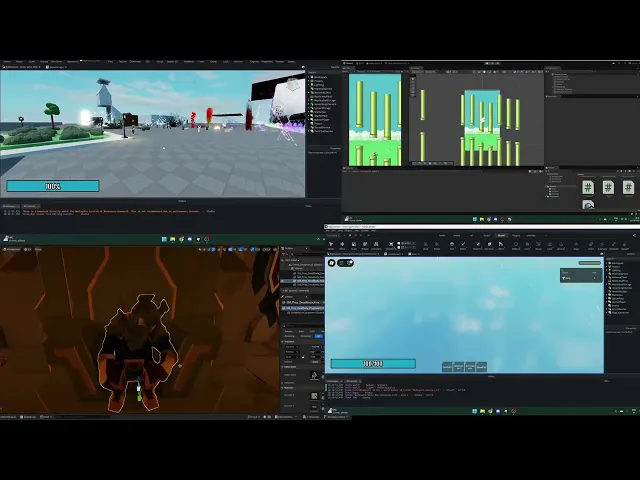This screenshot has height=480, width=640.
Task: Open the Scale dropdown in Unreal Transform section
Action: pyautogui.click(x=292, y=357)
